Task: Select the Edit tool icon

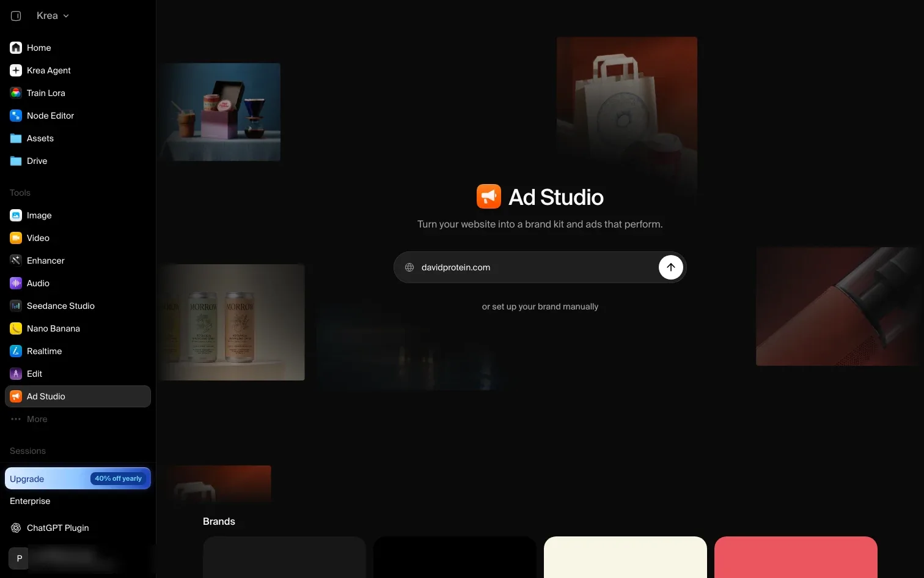Action: (x=16, y=374)
